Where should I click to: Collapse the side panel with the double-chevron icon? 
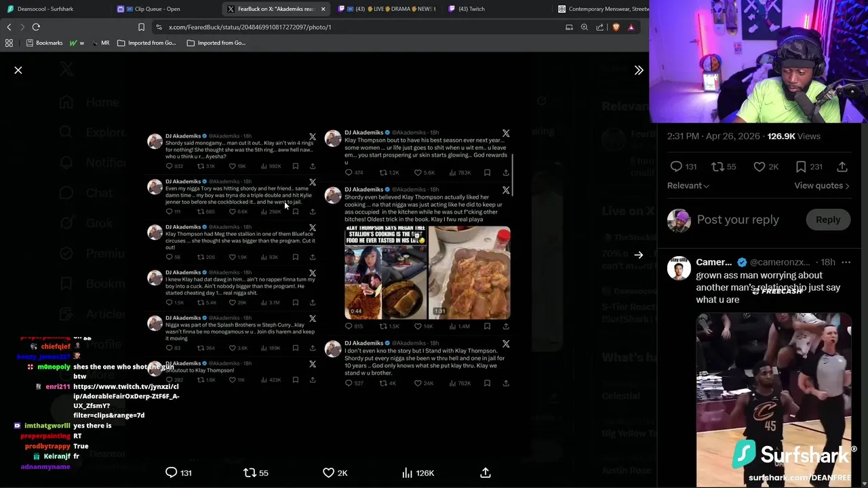(639, 70)
